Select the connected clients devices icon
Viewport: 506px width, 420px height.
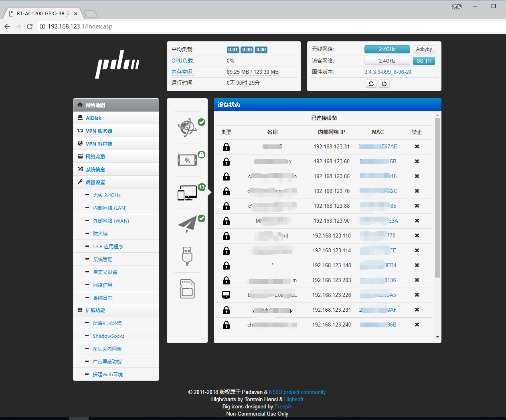tap(187, 193)
